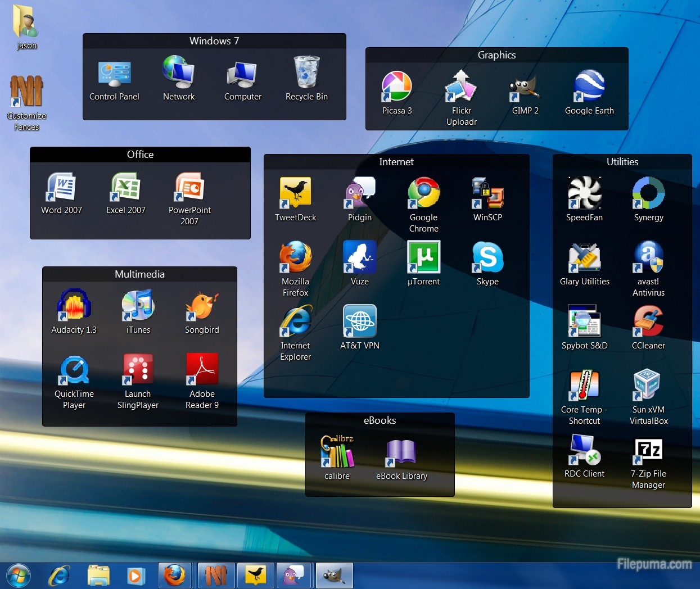Viewport: 700px width, 589px height.
Task: Launch Windows Media Player from taskbar
Action: click(136, 576)
